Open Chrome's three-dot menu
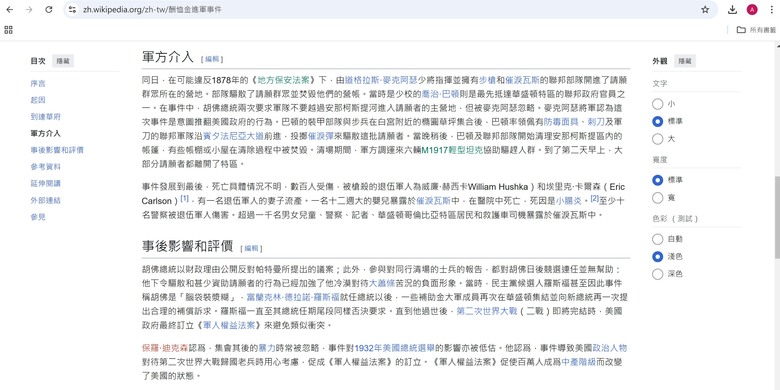This screenshot has width=780, height=390. [771, 9]
